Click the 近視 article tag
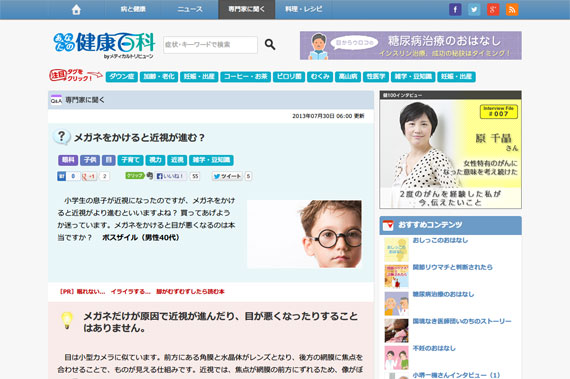570x379 pixels. point(177,160)
